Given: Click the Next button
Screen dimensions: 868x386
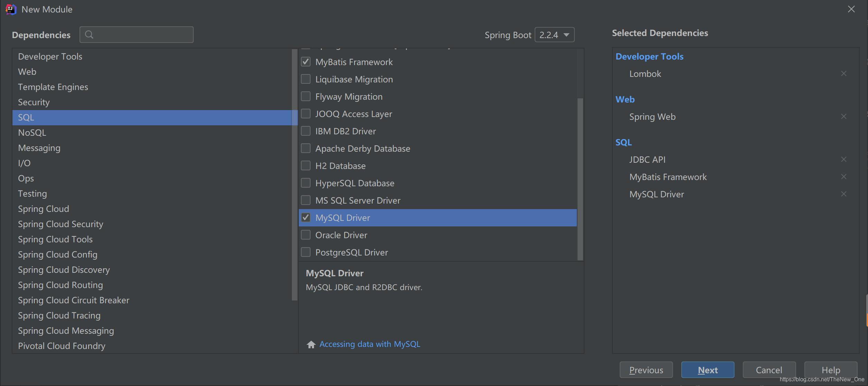Looking at the screenshot, I should [x=708, y=369].
